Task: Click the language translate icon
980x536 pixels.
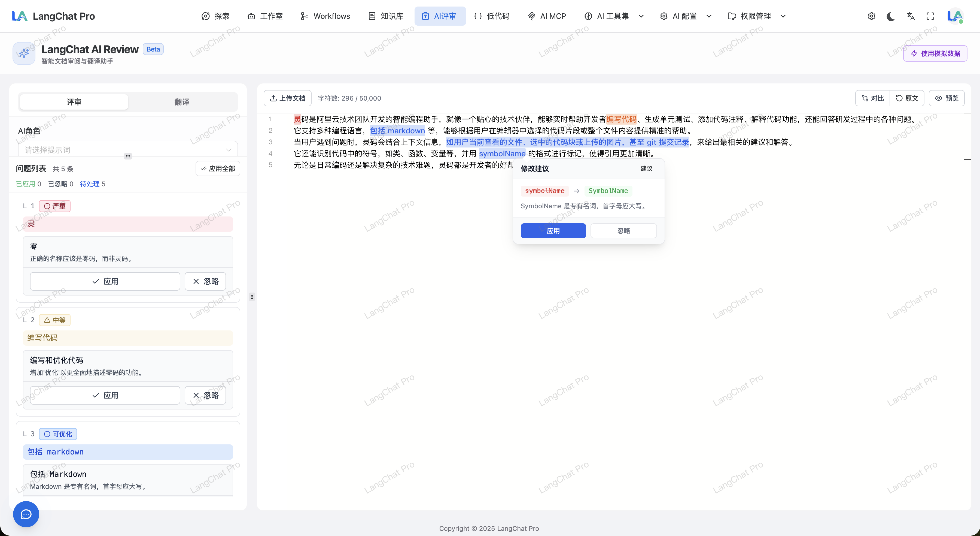Action: (x=910, y=16)
